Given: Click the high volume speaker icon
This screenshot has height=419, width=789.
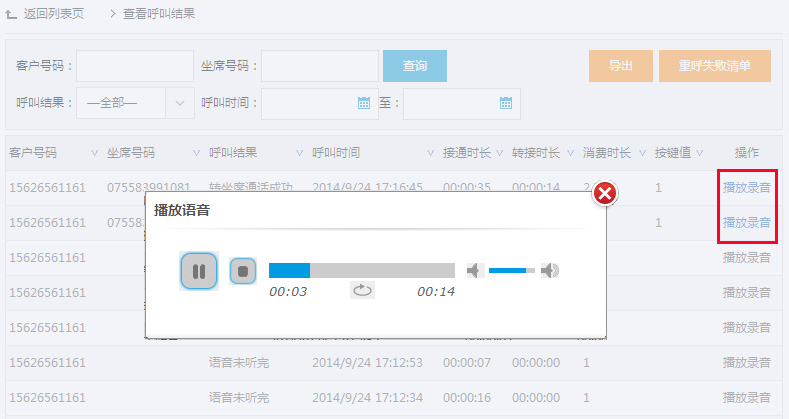Looking at the screenshot, I should (549, 270).
